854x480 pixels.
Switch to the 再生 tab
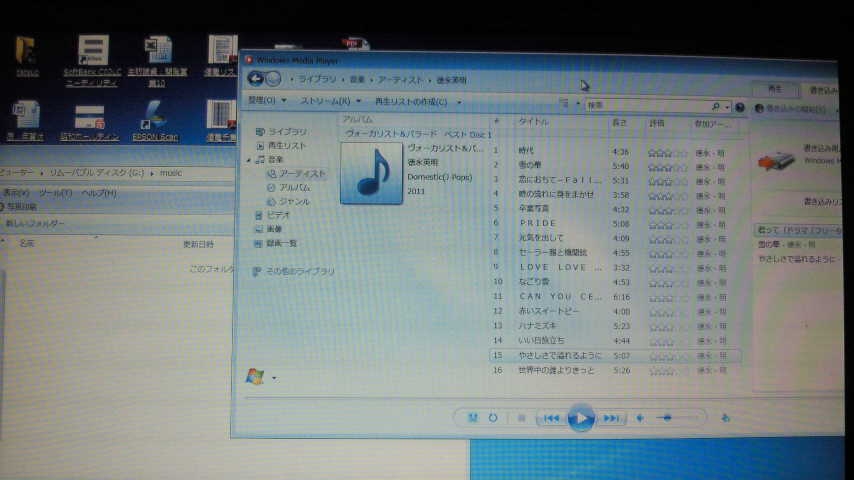775,89
